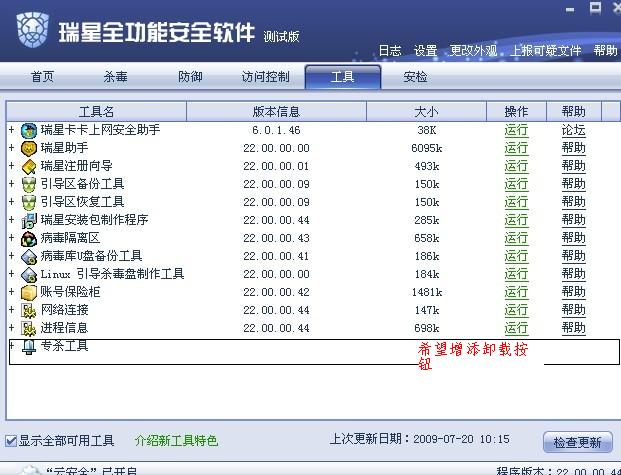Click 运行 for Linux 引导杀毒盘制作工具
The height and width of the screenshot is (475, 621).
click(516, 274)
